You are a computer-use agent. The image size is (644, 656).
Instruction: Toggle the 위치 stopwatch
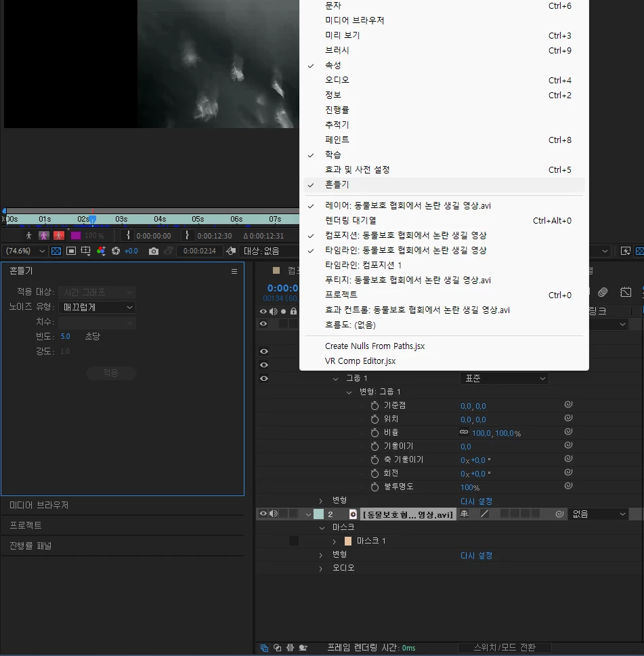coord(374,419)
